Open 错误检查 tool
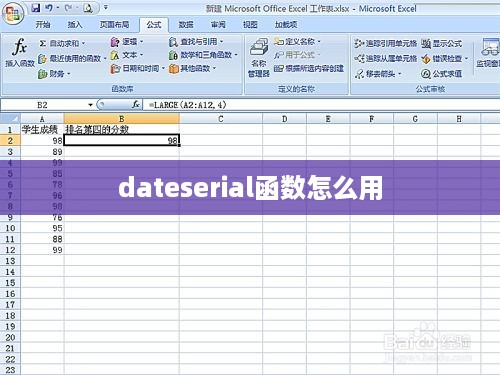Image resolution: width=500 pixels, height=375 pixels. (x=445, y=59)
